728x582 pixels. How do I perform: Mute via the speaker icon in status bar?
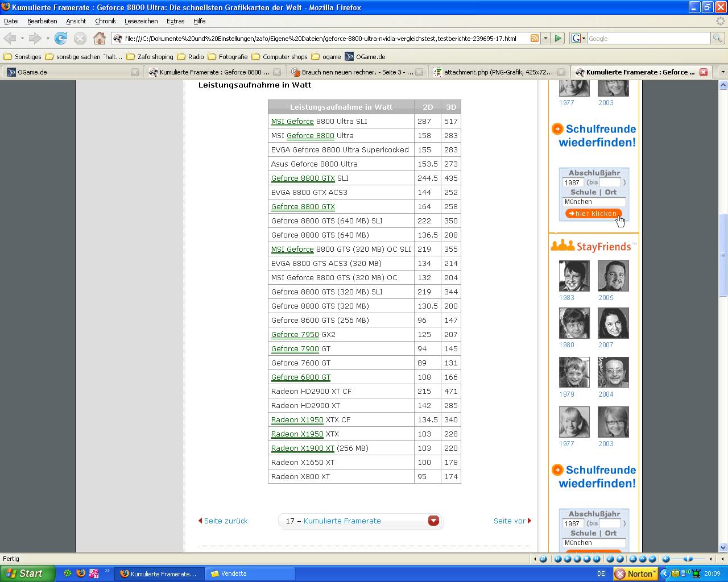coord(666,559)
